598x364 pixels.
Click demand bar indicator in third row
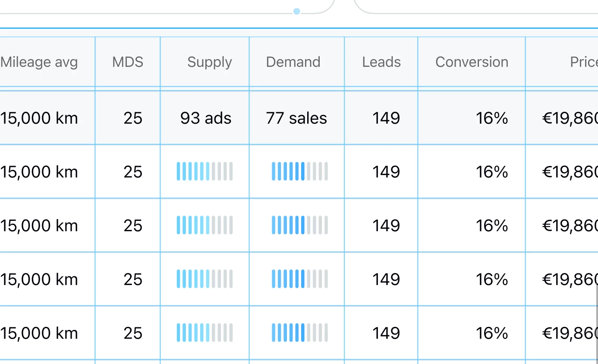point(300,225)
